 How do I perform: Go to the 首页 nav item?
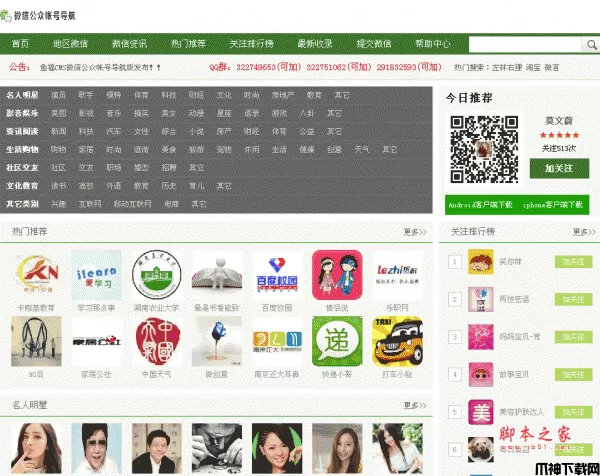pyautogui.click(x=20, y=44)
